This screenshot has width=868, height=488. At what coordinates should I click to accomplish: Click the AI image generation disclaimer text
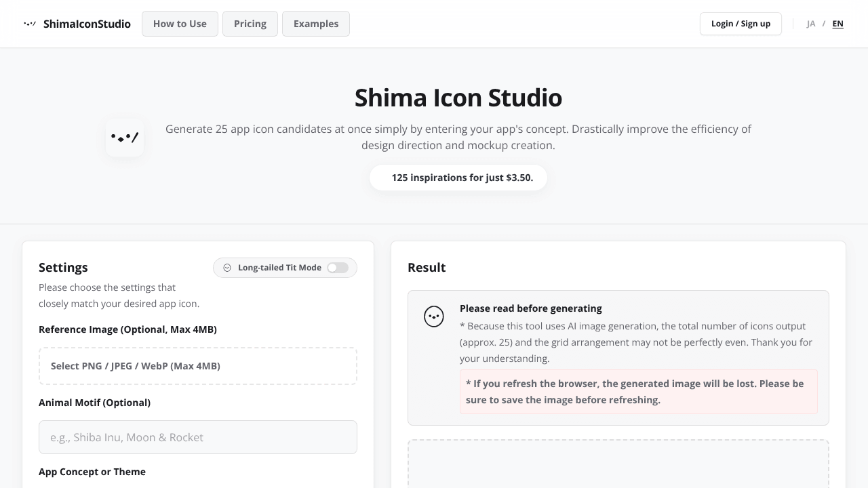(636, 342)
